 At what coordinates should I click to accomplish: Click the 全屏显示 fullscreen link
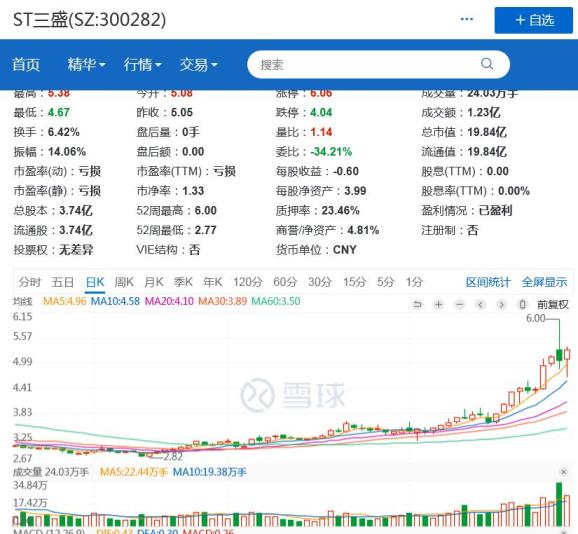pos(544,282)
